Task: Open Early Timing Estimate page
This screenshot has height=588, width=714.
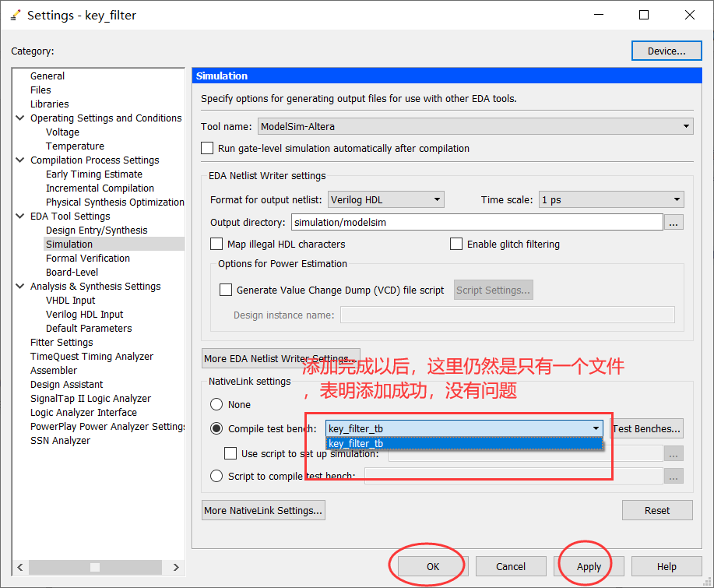Action: (93, 174)
